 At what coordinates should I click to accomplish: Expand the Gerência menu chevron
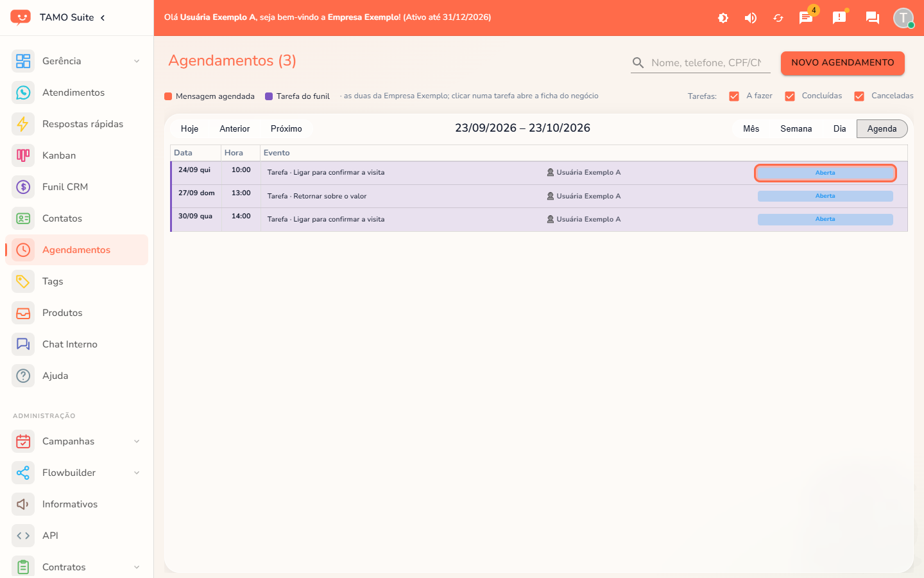[x=137, y=61]
